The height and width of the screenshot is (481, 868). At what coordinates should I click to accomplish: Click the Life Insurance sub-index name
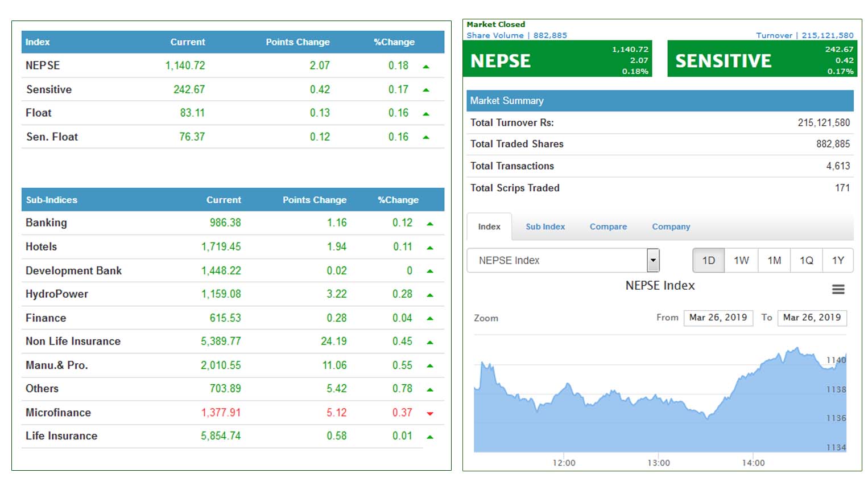[x=61, y=435]
